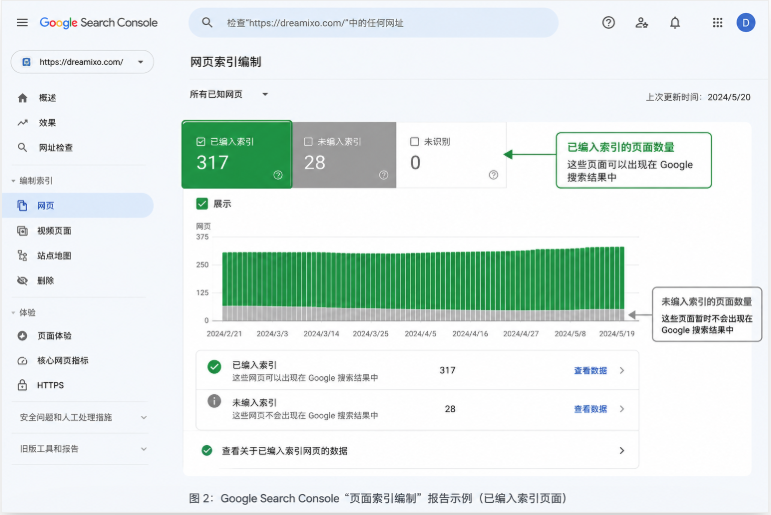Click chevron on 查看关于已编入索引网页的数据 row
The height and width of the screenshot is (515, 771).
click(x=622, y=451)
